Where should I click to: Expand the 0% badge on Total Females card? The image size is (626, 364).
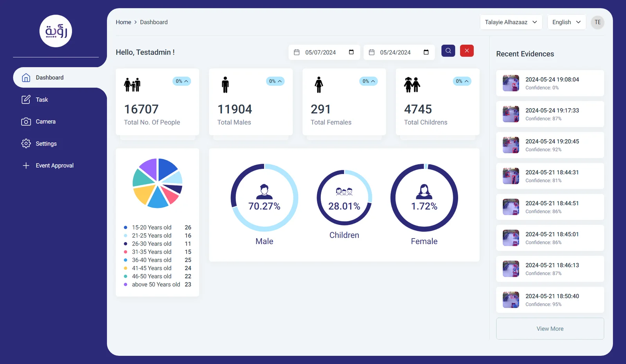tap(369, 81)
